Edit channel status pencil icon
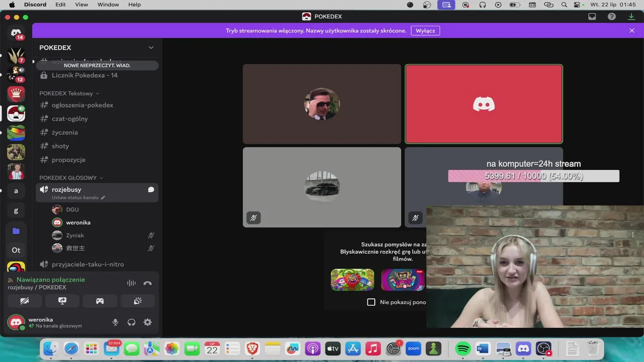644x362 pixels. tap(103, 198)
